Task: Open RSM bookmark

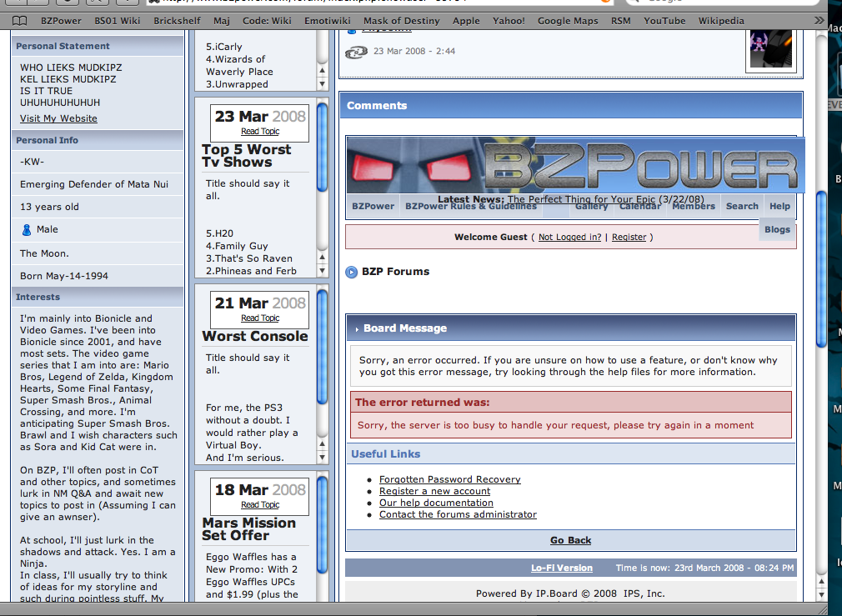Action: 620,21
